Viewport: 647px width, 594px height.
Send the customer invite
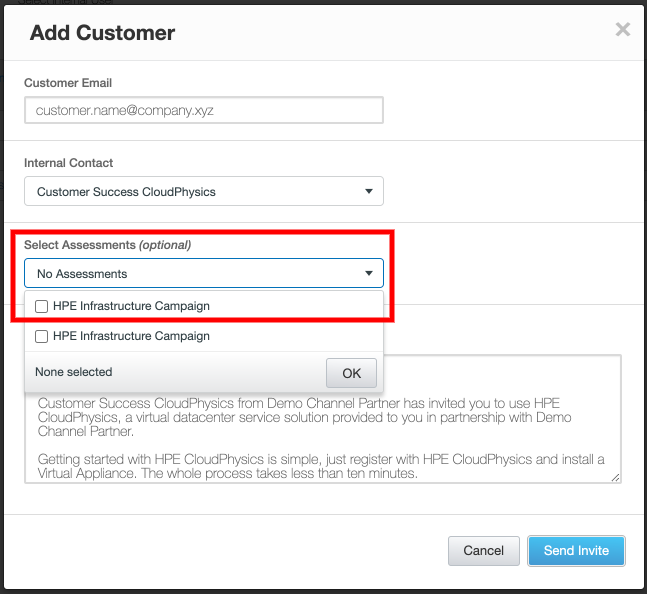576,550
